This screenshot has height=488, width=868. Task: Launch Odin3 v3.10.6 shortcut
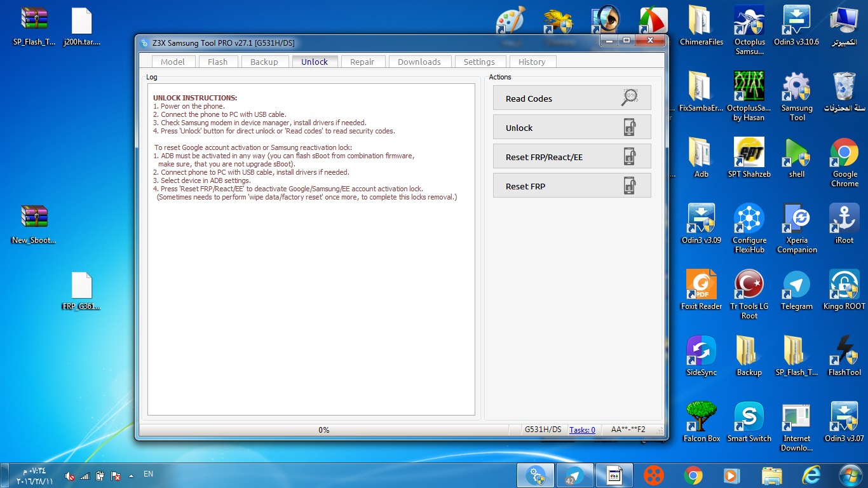pyautogui.click(x=797, y=27)
